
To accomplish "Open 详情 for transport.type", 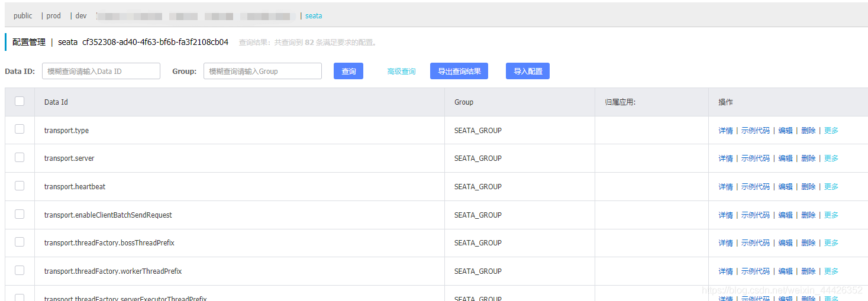I will tap(725, 131).
